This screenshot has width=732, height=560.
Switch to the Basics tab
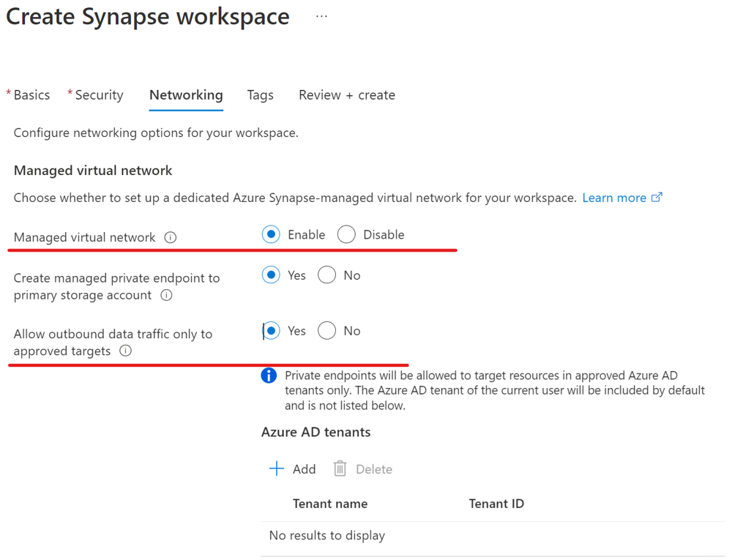point(31,94)
